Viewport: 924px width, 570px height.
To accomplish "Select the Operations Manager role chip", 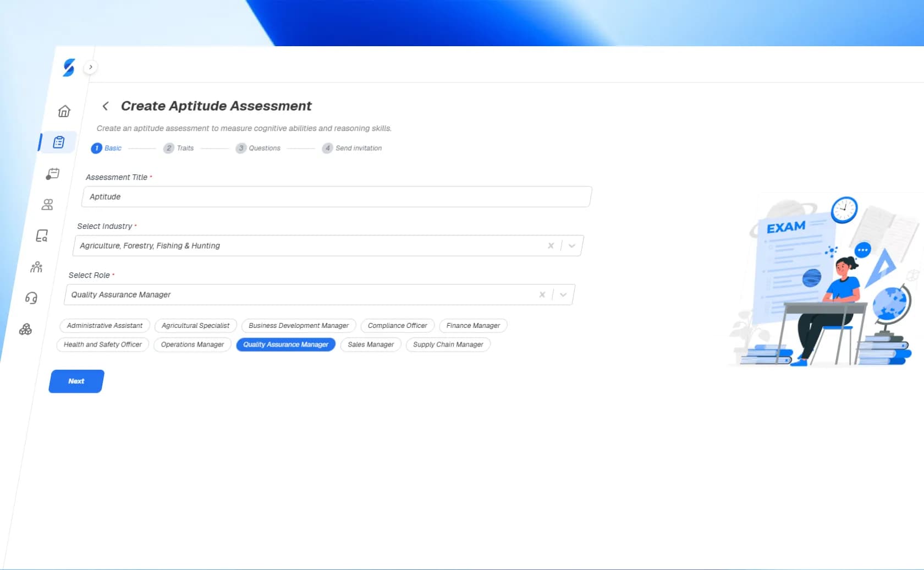I will 192,344.
